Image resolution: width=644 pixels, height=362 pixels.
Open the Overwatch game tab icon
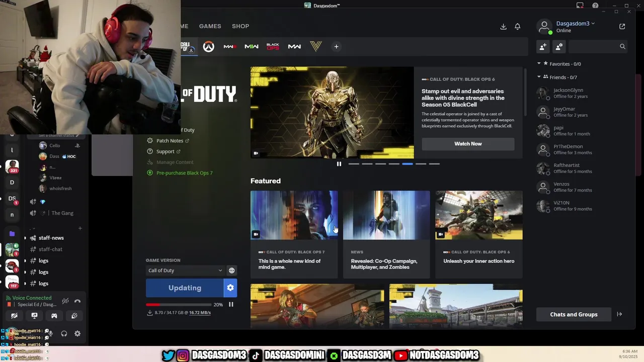click(x=208, y=47)
